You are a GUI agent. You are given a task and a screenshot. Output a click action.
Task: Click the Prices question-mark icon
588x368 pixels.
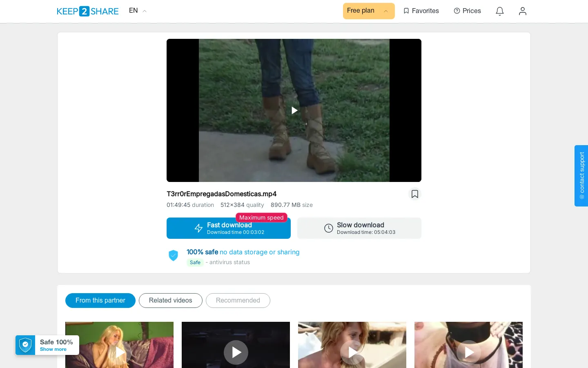click(x=457, y=11)
